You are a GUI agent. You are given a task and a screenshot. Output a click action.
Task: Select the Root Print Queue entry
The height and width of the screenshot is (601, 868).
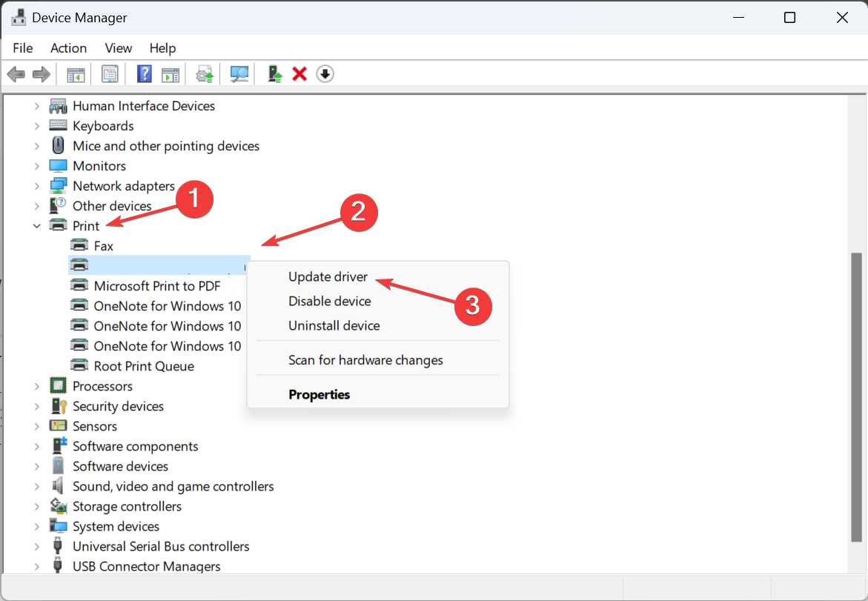pos(144,366)
